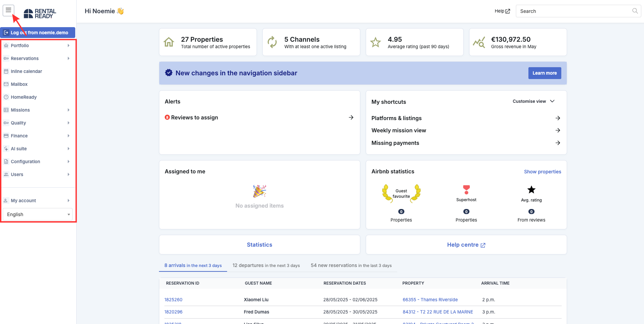Click the Show properties link
The image size is (644, 324).
coord(543,172)
